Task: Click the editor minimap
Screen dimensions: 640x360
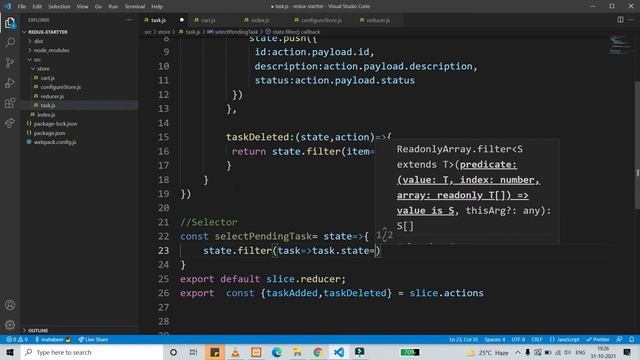Action: click(x=620, y=45)
